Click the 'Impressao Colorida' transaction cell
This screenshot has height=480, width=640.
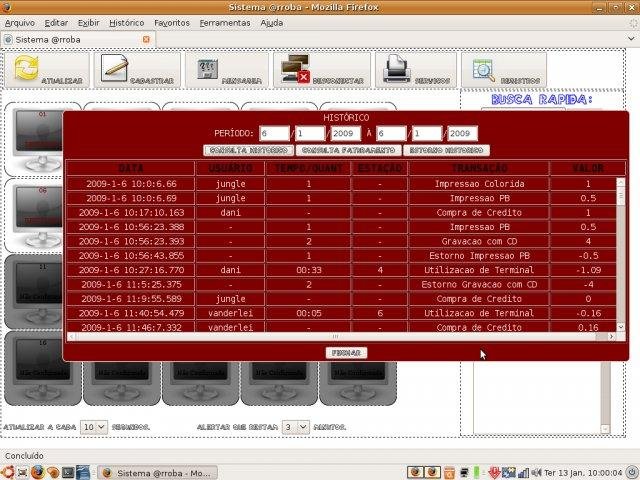coord(479,184)
